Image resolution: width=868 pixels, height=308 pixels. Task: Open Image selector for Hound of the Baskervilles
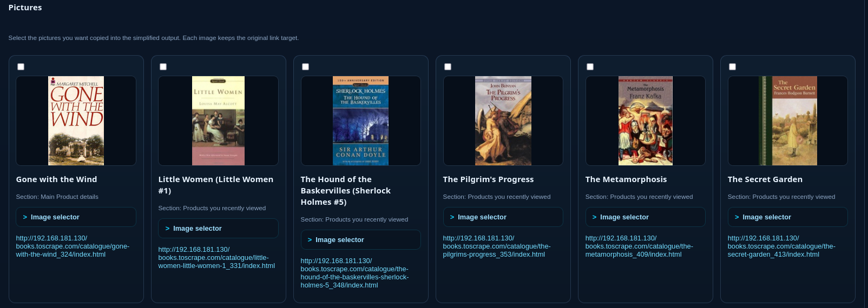point(360,240)
